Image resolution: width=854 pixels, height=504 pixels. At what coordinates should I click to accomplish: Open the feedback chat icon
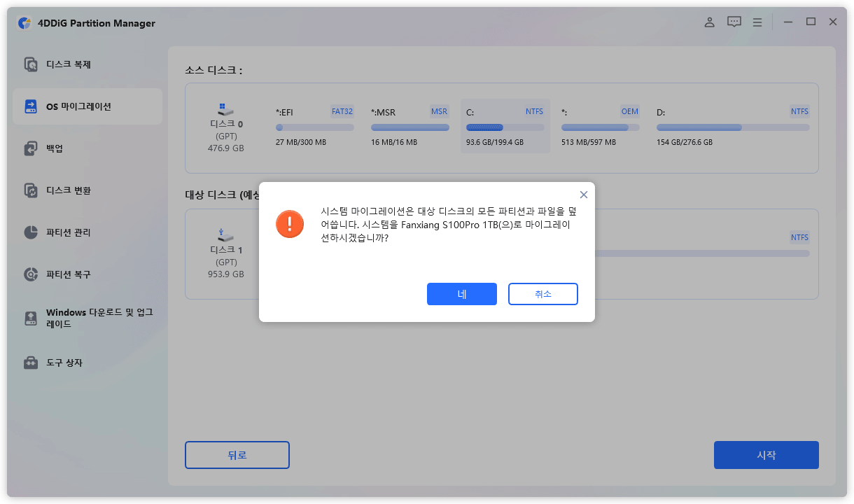point(734,22)
